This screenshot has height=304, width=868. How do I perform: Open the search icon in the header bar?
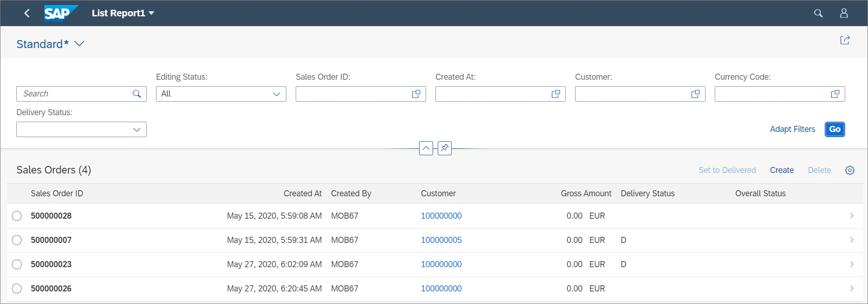[x=818, y=13]
